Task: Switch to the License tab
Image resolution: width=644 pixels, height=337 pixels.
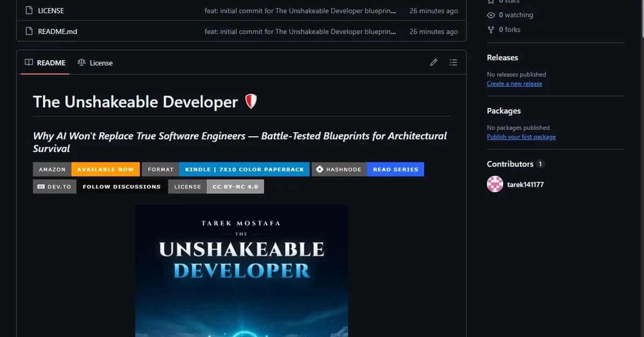Action: [x=95, y=63]
